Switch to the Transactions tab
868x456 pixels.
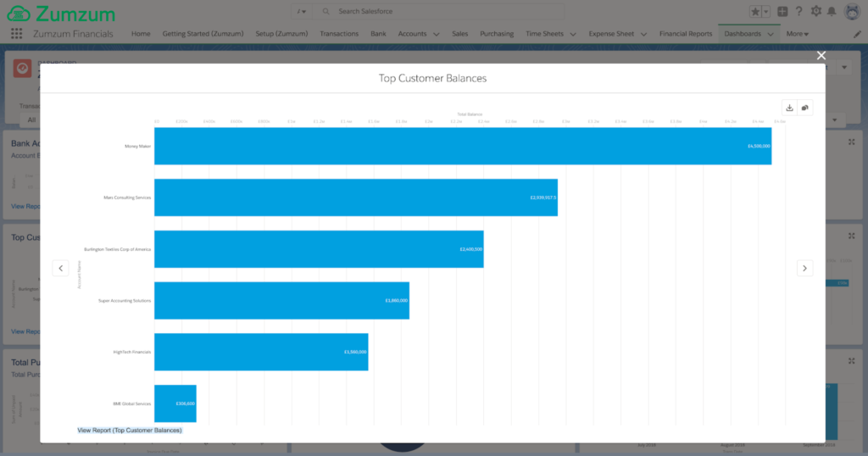[x=339, y=34]
